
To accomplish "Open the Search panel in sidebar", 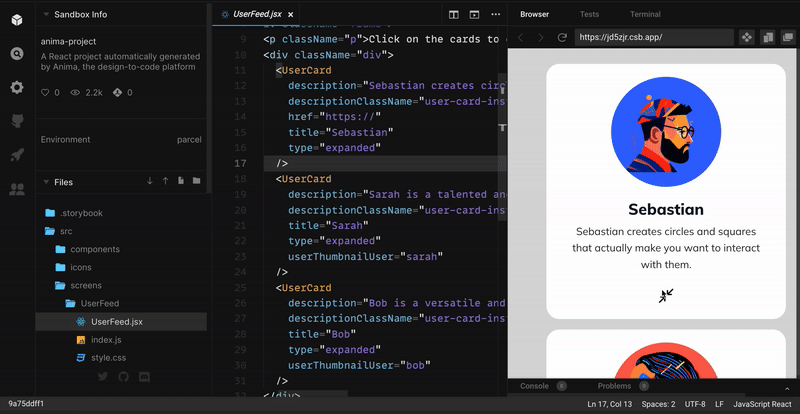I will pyautogui.click(x=17, y=53).
